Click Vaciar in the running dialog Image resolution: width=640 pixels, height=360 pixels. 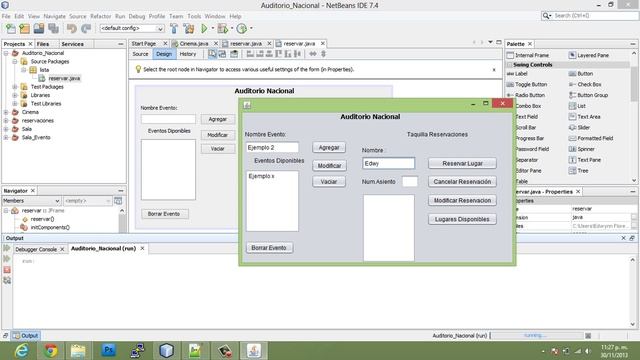tap(329, 182)
